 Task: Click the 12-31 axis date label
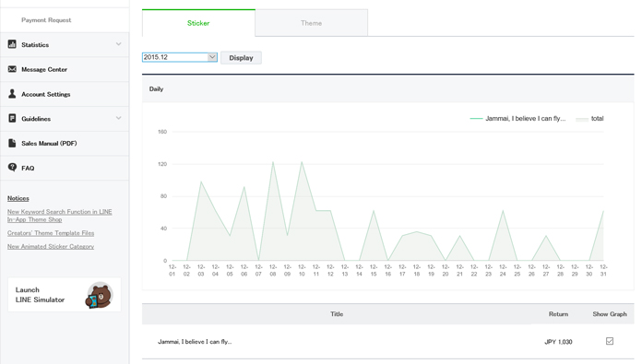[x=603, y=270]
